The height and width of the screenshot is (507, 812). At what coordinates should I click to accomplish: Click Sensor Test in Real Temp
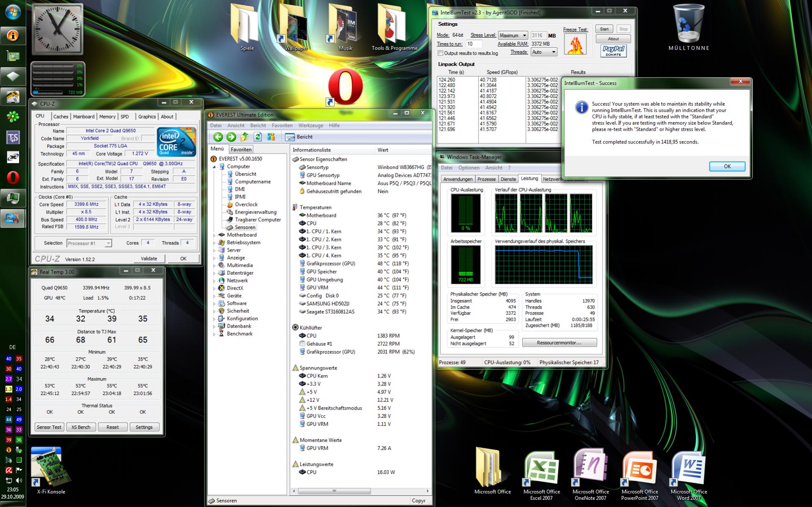[49, 427]
